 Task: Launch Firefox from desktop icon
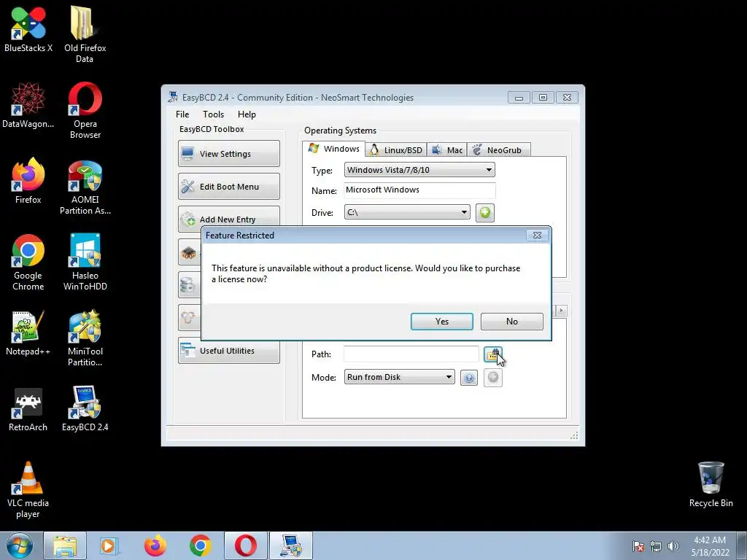[28, 181]
